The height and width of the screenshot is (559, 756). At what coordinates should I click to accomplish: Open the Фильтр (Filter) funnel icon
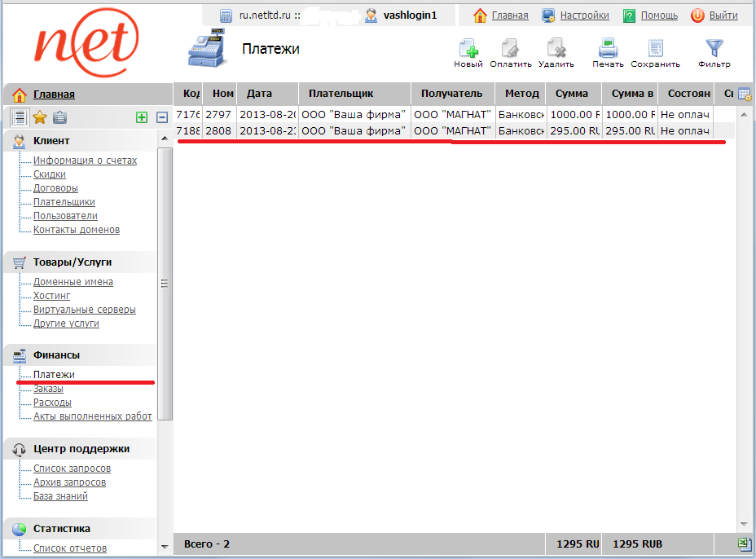[x=714, y=49]
